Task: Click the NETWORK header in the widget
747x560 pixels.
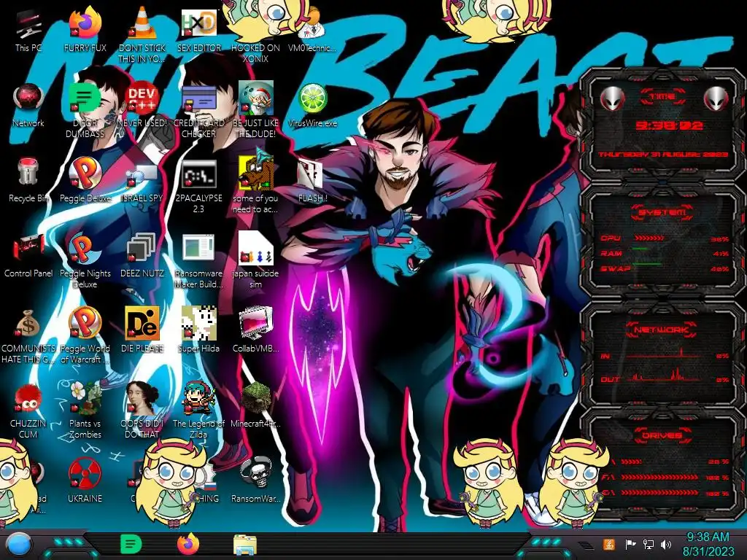Action: click(661, 329)
